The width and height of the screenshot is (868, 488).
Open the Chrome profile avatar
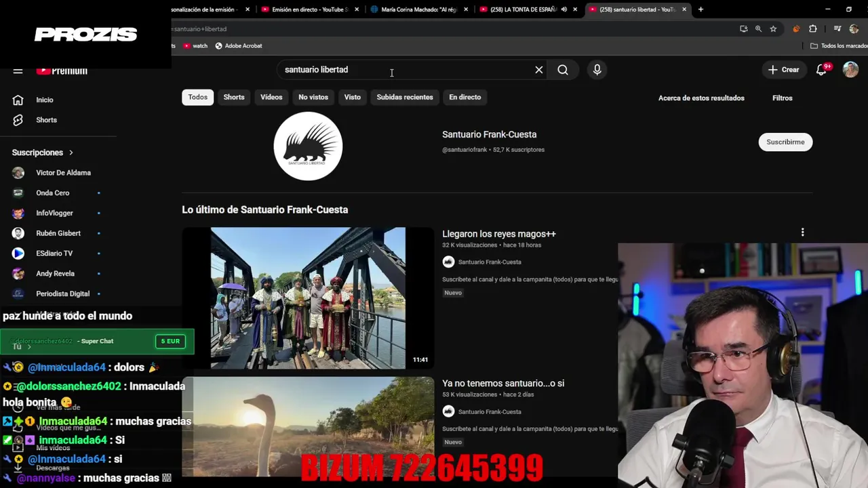(x=854, y=29)
